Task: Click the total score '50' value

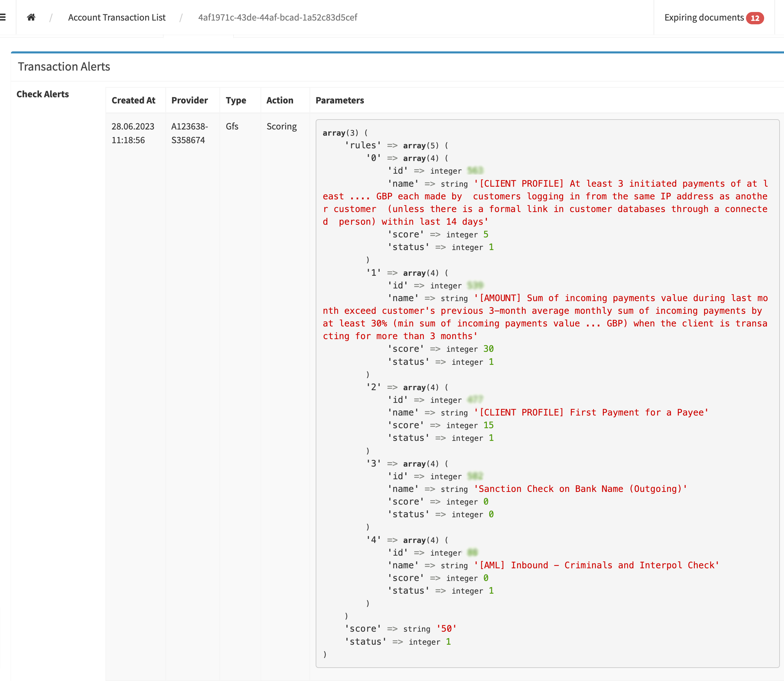Action: pos(446,629)
